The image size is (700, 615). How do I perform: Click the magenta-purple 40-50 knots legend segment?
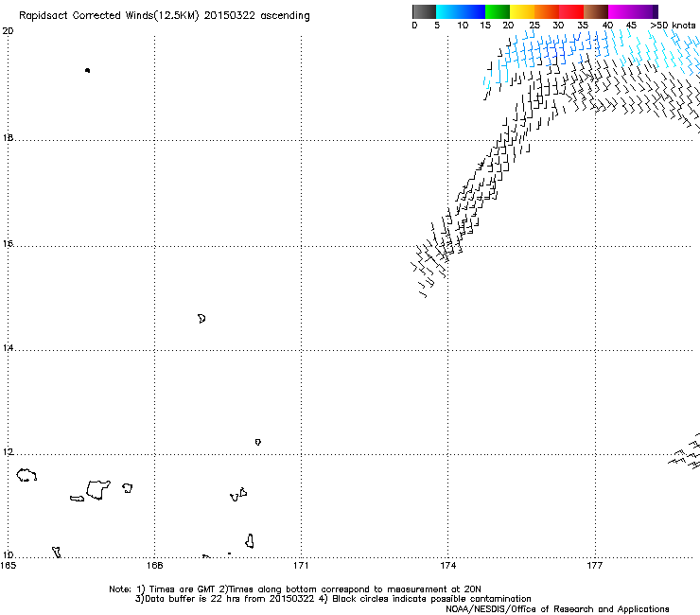(633, 11)
